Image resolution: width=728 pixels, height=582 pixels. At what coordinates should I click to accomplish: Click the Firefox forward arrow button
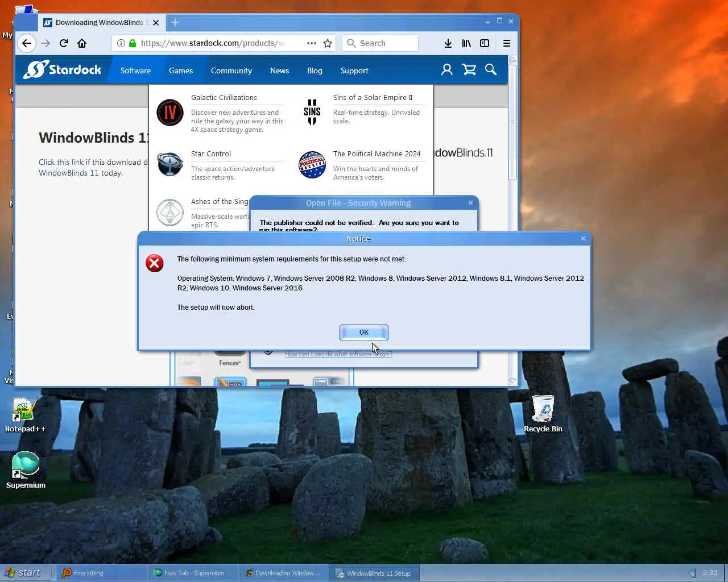coord(45,43)
